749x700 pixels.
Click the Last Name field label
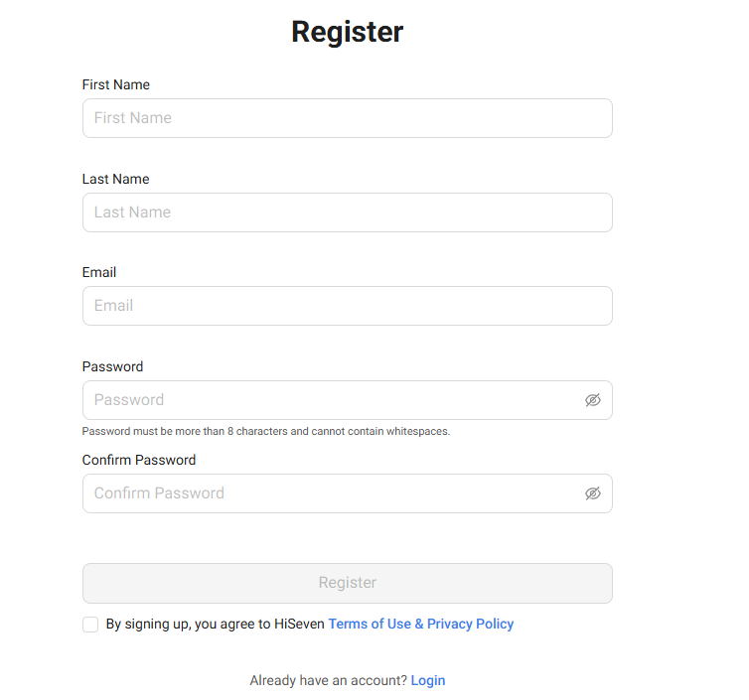[115, 179]
